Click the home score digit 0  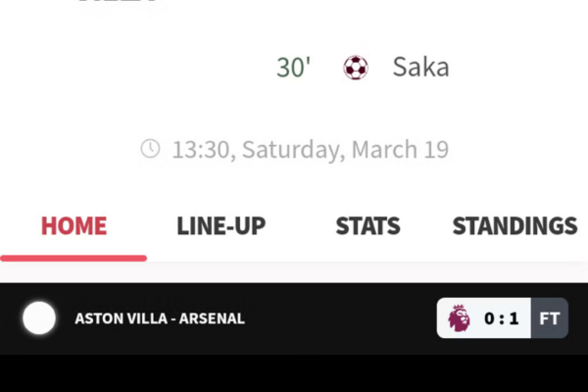tap(490, 318)
